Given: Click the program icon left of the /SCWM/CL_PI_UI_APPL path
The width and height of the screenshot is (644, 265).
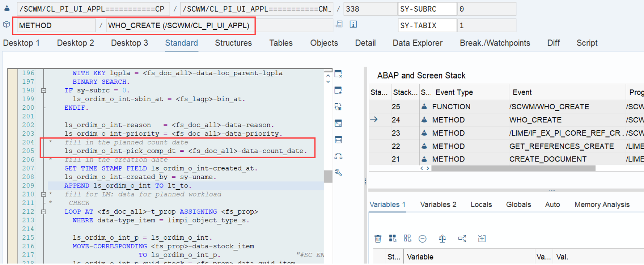Looking at the screenshot, I should (x=7, y=8).
